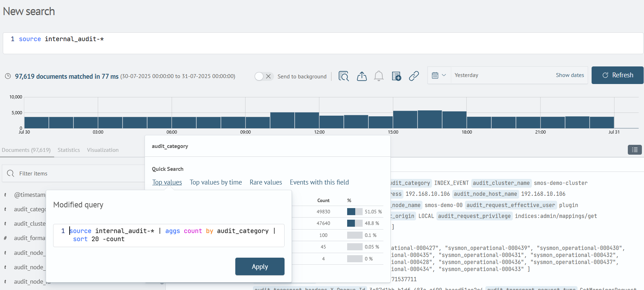Click the list view icon button
Image resolution: width=644 pixels, height=290 pixels.
(635, 150)
